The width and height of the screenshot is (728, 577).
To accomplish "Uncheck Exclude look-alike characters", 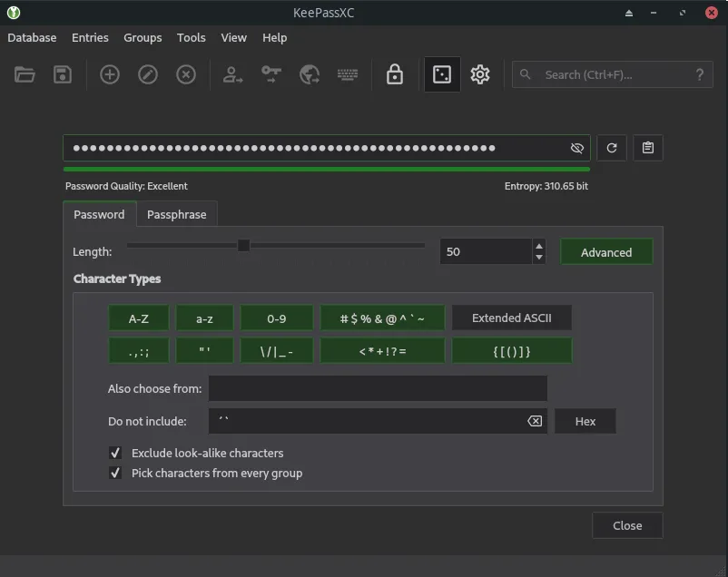I will click(x=115, y=453).
